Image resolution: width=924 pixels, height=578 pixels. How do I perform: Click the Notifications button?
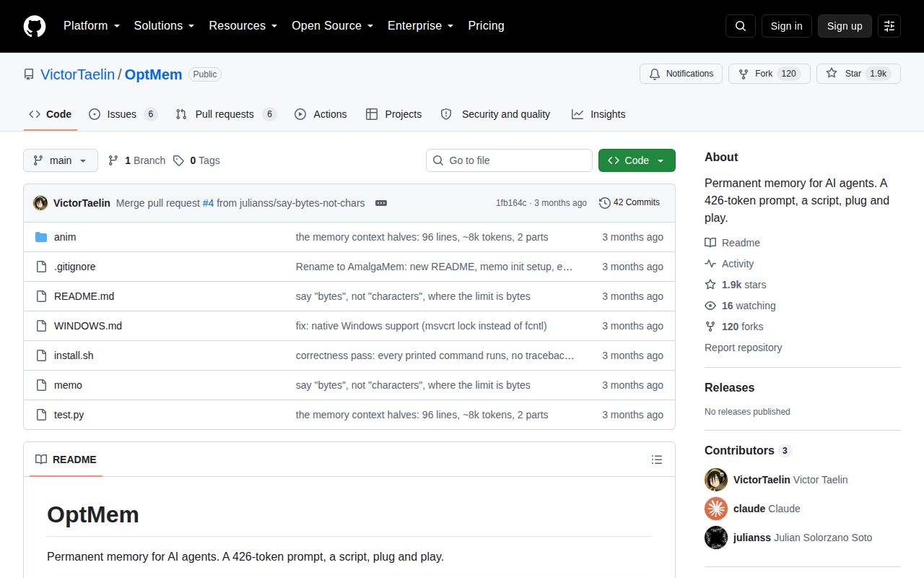pos(681,74)
